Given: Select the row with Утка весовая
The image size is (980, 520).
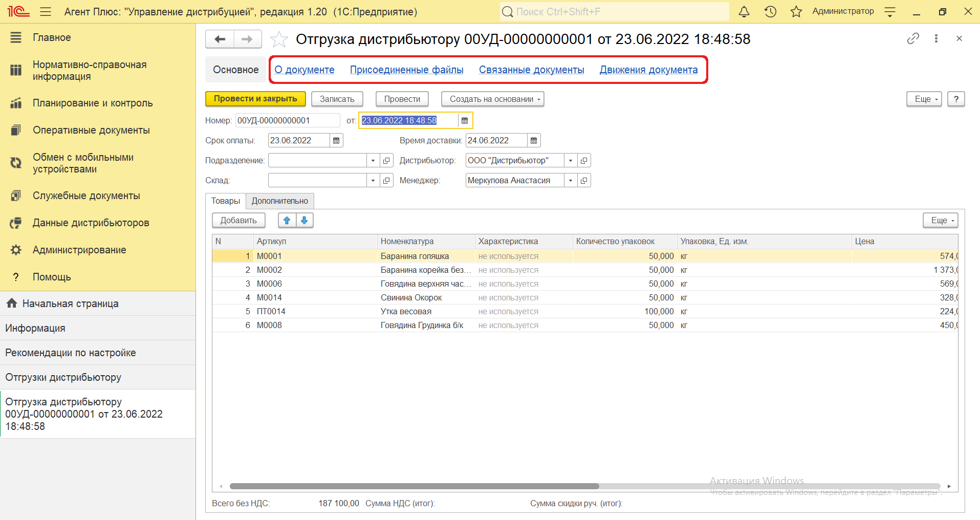Looking at the screenshot, I should tap(585, 311).
